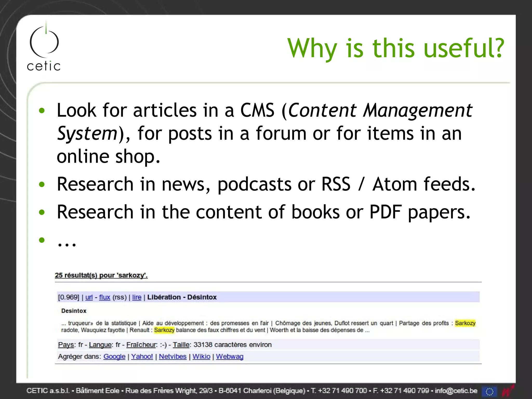
Task: Click the 'Taille' label
Action: pos(181,345)
